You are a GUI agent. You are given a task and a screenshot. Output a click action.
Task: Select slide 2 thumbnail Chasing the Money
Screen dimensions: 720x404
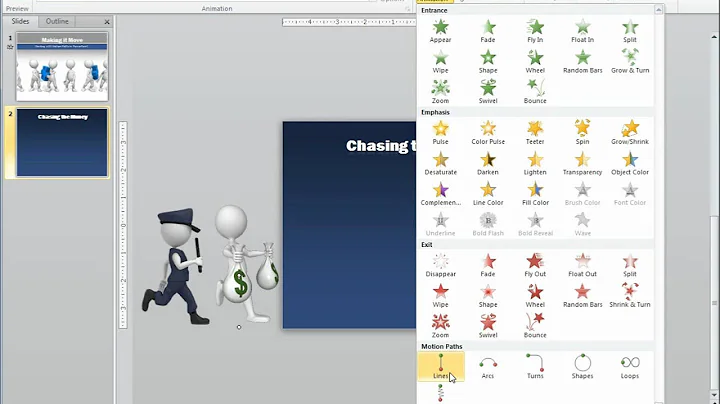click(x=62, y=142)
